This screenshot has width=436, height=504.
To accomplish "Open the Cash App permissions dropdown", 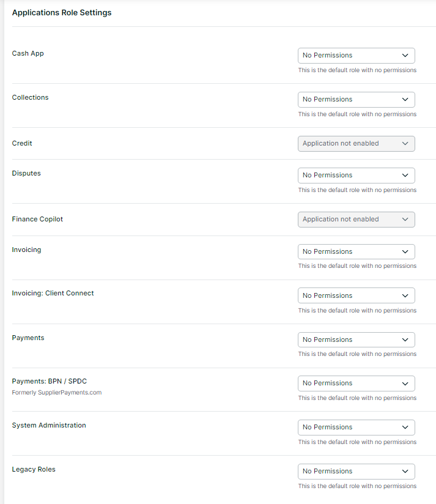I will pos(356,56).
